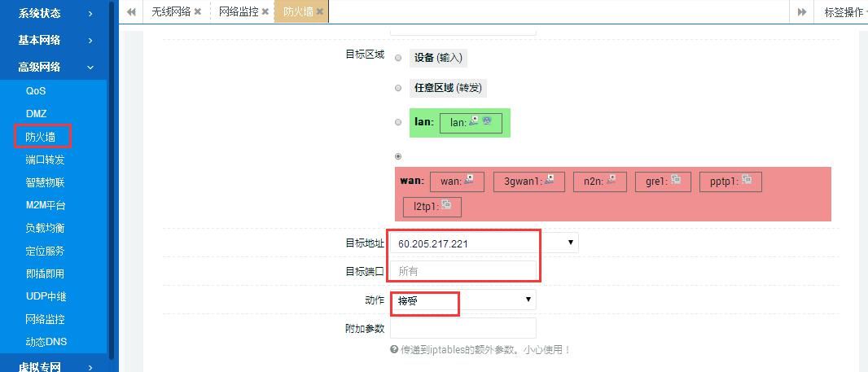
Task: Open the 目标地址 dropdown
Action: point(570,243)
